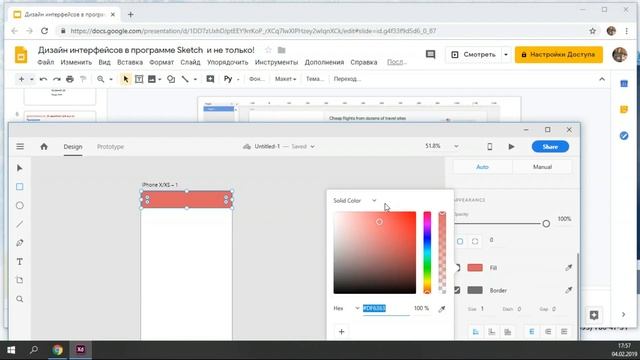Screen dimensions: 640x360
Task: Click the Смотреть present button
Action: (473, 55)
